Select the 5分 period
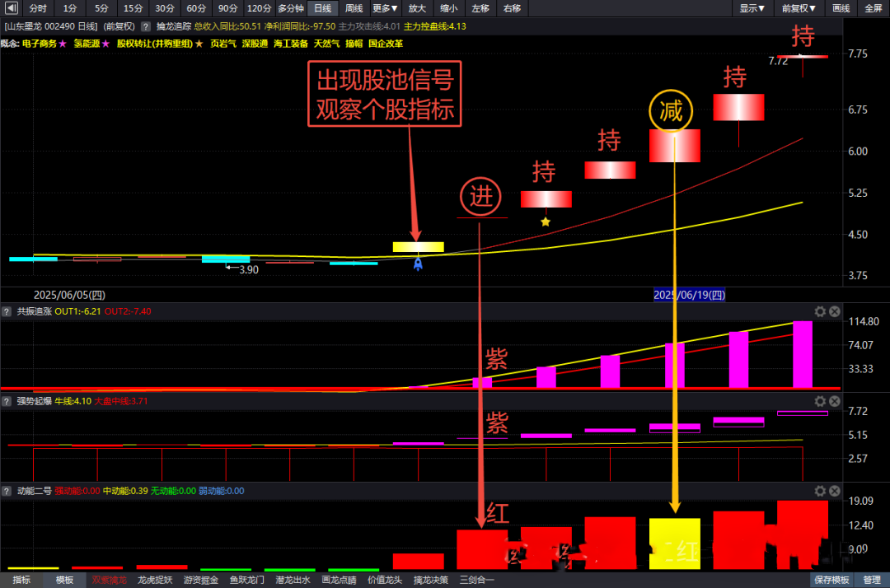The image size is (890, 588). click(101, 8)
